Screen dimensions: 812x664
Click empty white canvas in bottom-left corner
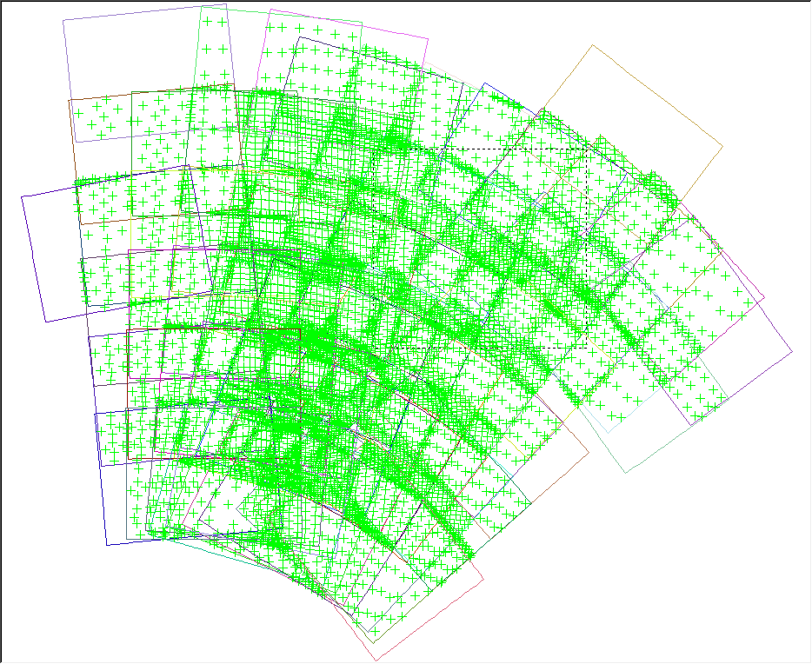(52, 617)
